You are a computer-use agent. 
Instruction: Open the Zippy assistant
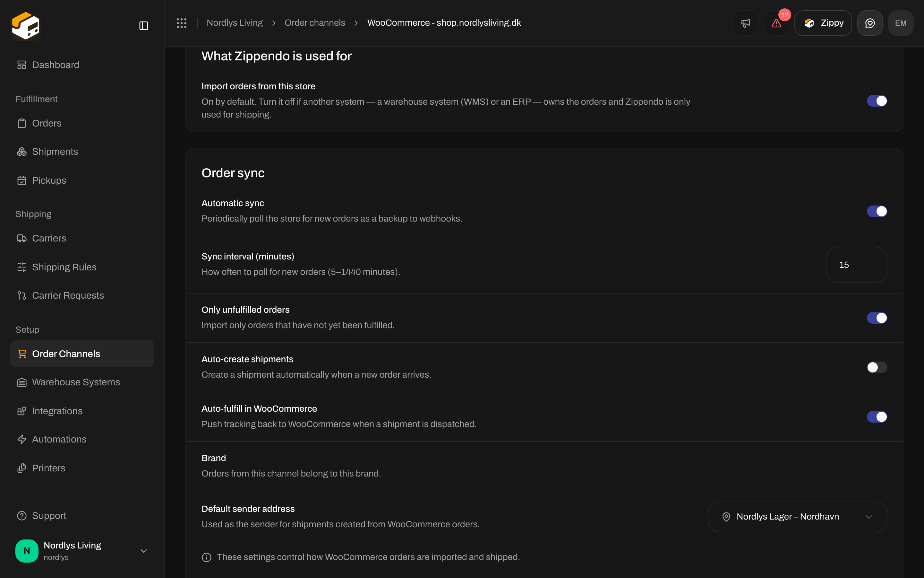(x=823, y=23)
